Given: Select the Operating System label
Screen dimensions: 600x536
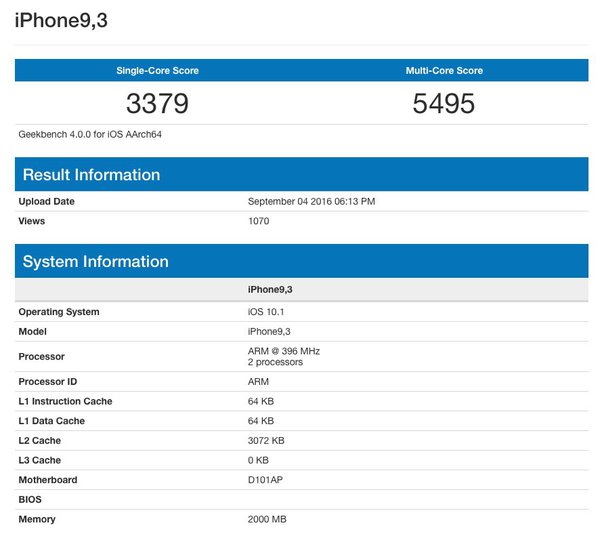Looking at the screenshot, I should tap(59, 312).
